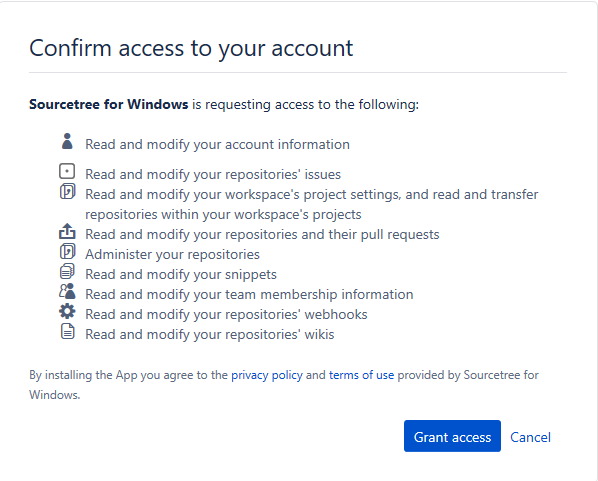598x481 pixels.
Task: Select 'Administer your repositories' text
Action: (172, 254)
